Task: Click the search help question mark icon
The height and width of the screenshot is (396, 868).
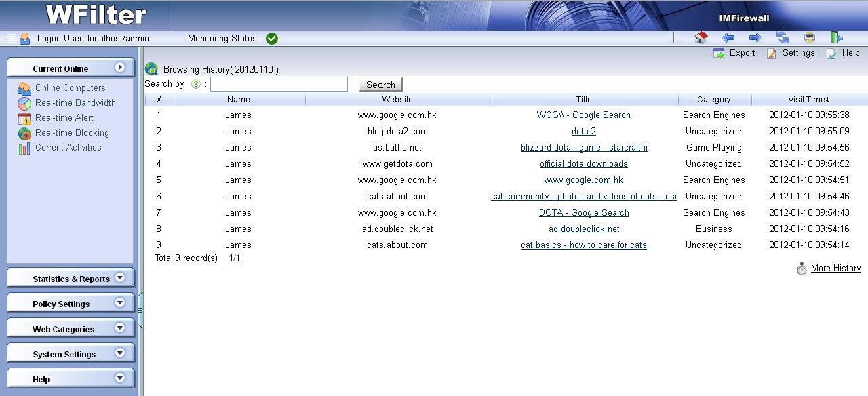Action: [x=196, y=85]
